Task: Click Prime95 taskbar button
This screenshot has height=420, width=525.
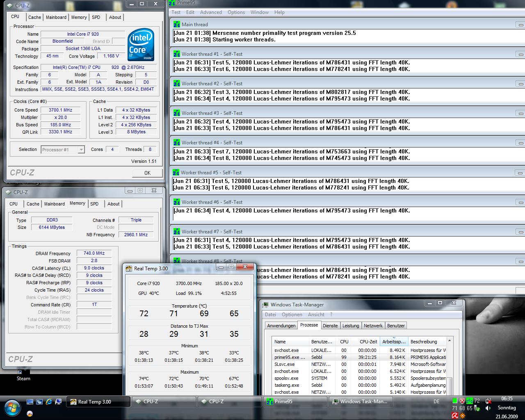Action: point(295,402)
